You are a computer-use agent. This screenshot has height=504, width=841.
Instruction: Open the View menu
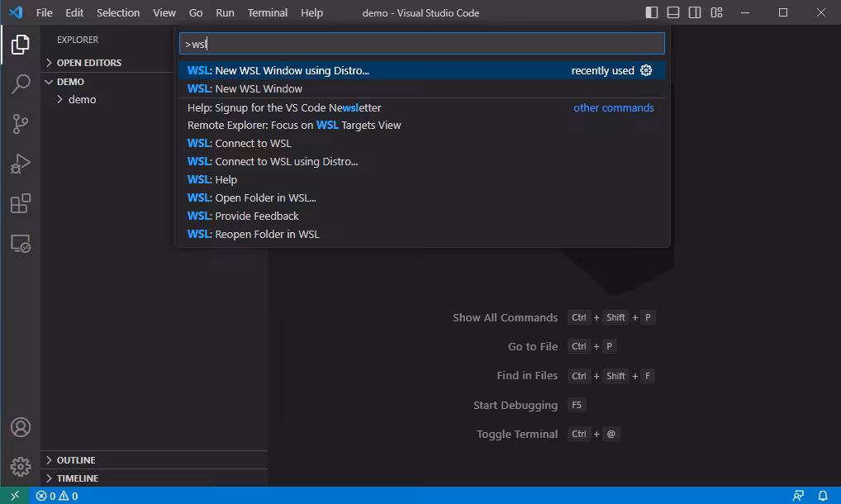[164, 12]
